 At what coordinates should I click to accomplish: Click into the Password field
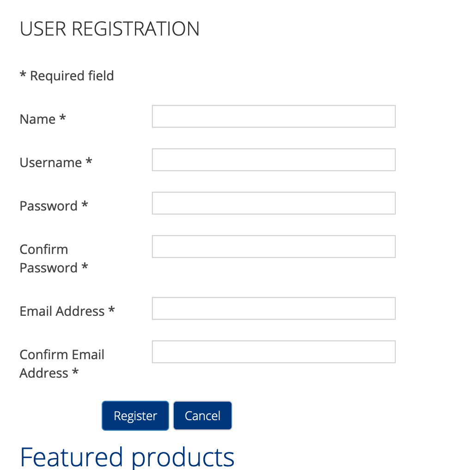[x=274, y=203]
